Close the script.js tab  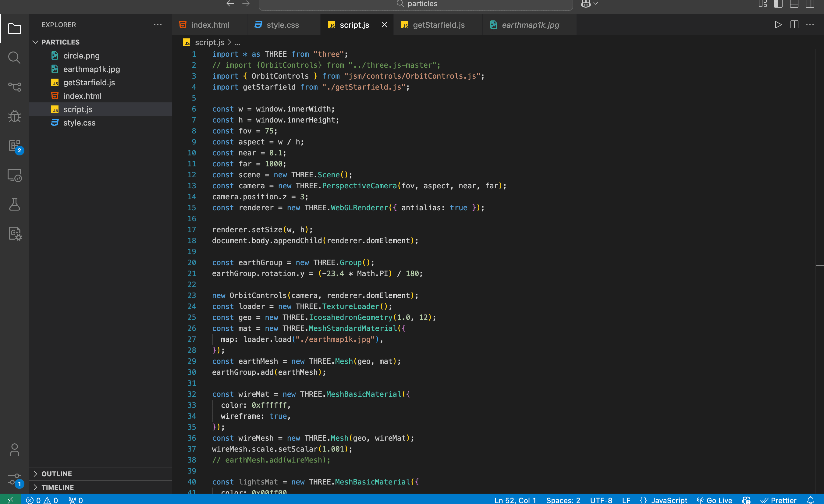[385, 25]
